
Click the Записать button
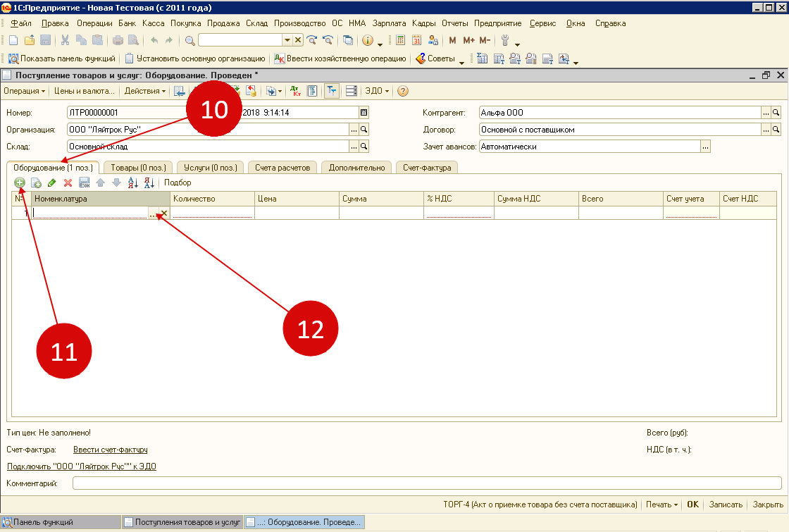tap(726, 505)
